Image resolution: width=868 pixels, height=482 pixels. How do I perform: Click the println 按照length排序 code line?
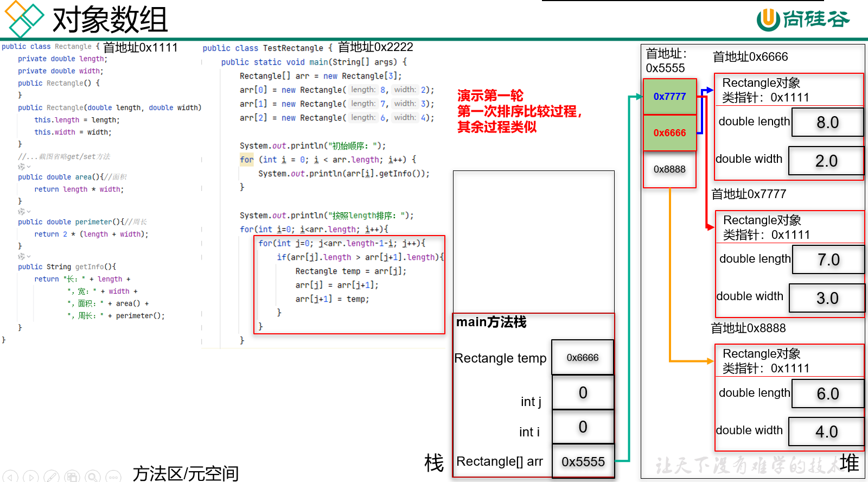tap(327, 215)
